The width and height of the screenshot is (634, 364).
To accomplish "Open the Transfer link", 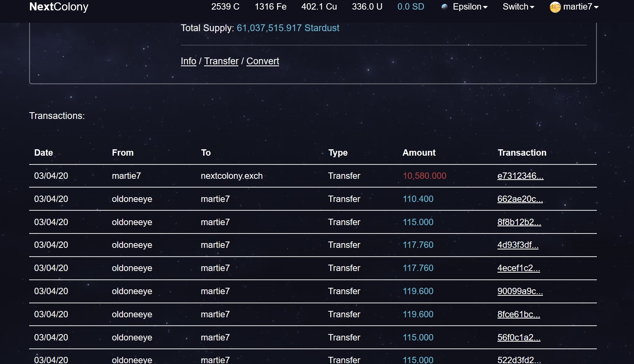I will click(x=221, y=61).
